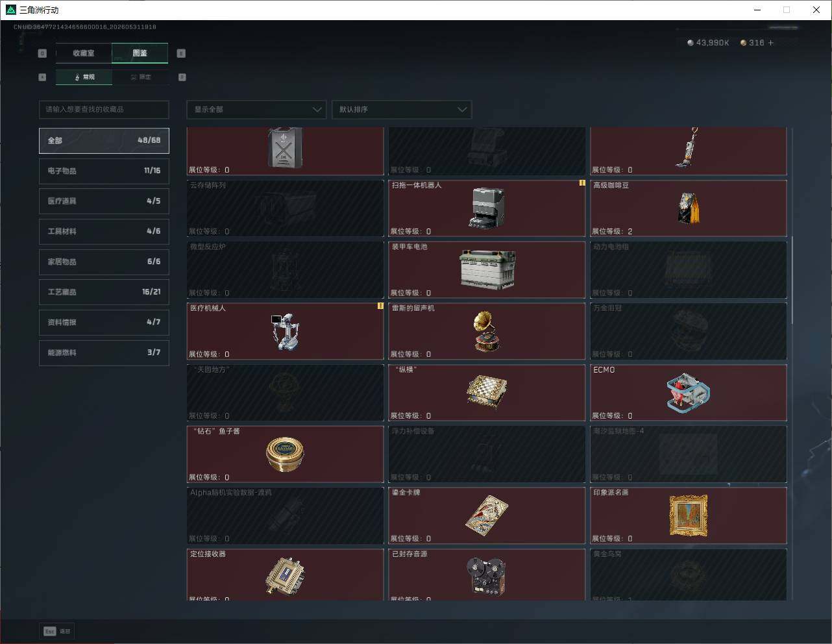
Task: Select the 高级咖啡豆 coffee bean bag
Action: click(x=689, y=208)
